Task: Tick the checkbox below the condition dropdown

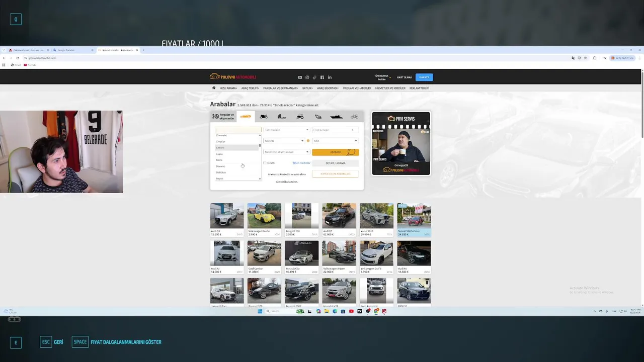Action: coord(265,163)
